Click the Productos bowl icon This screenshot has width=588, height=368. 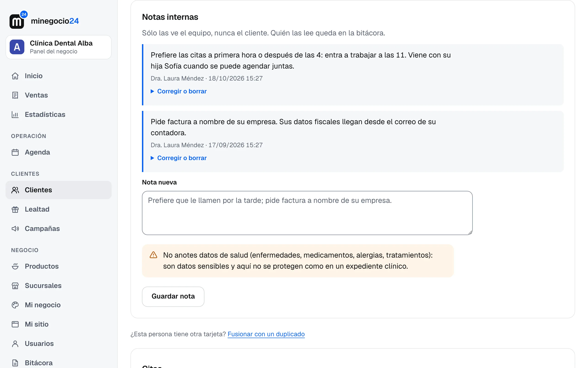(15, 266)
